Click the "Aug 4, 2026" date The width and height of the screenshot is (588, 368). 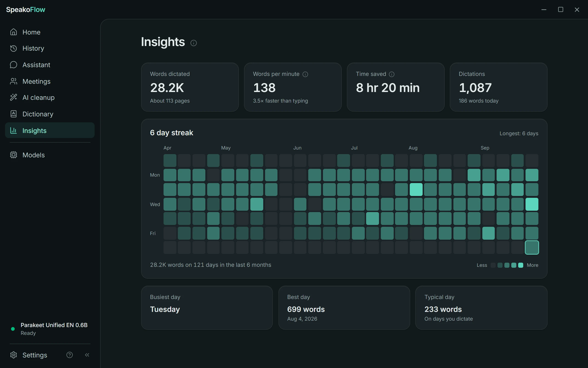coord(302,319)
